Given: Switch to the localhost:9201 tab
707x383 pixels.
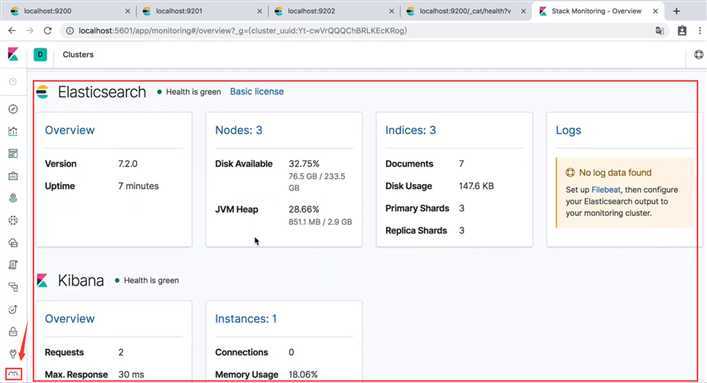Looking at the screenshot, I should tap(201, 11).
